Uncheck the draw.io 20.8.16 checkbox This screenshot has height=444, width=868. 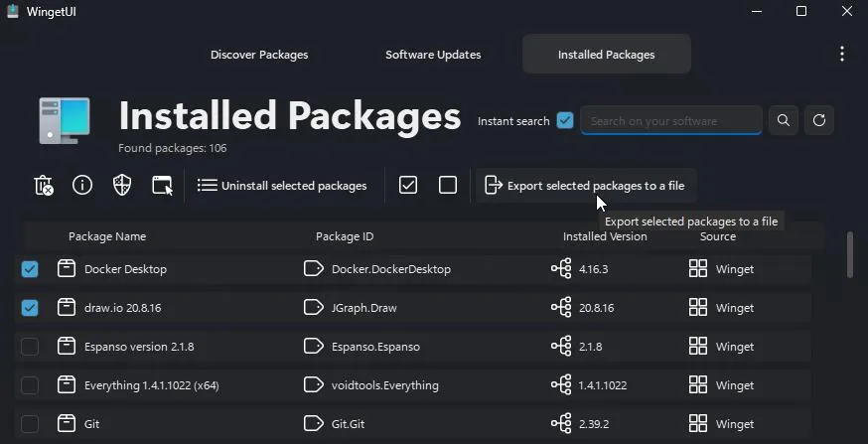(30, 308)
